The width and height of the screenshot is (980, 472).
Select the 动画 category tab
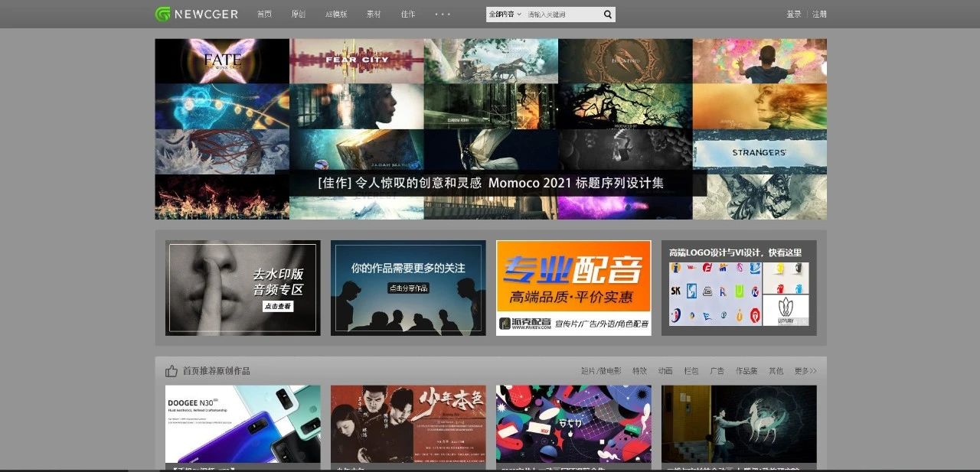coord(665,371)
